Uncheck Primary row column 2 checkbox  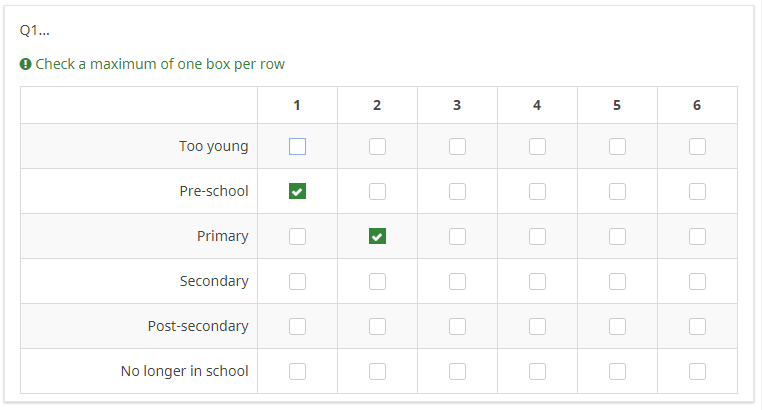tap(377, 237)
